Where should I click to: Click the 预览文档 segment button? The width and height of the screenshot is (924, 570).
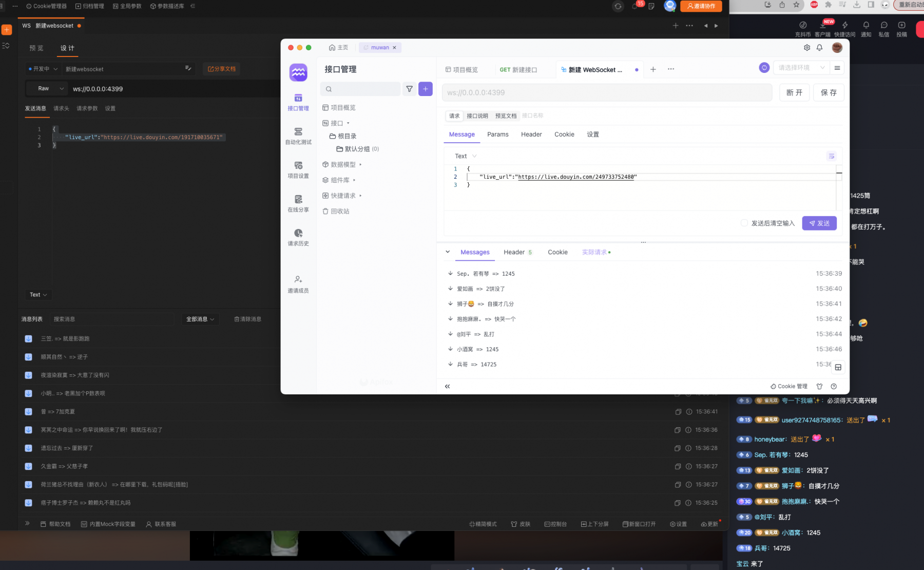click(x=506, y=116)
